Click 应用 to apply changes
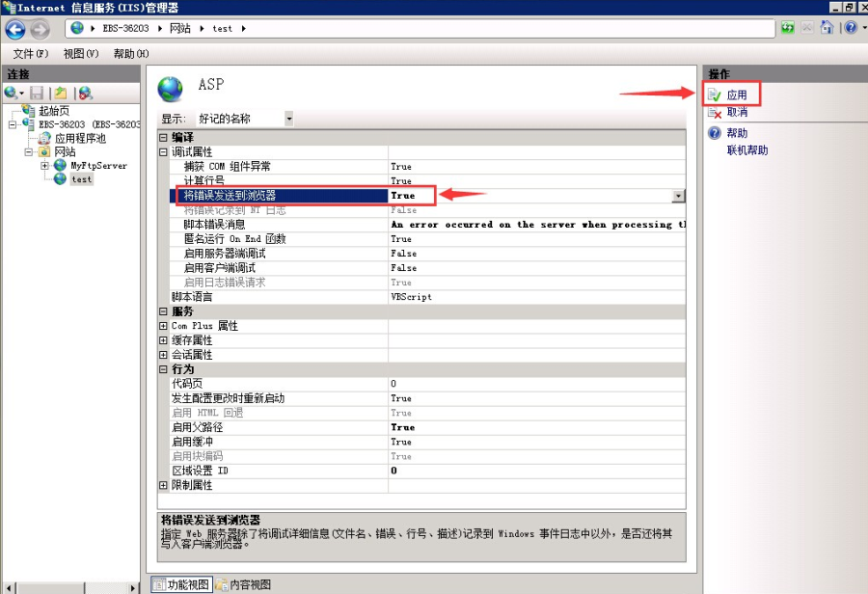The image size is (868, 594). [x=736, y=94]
